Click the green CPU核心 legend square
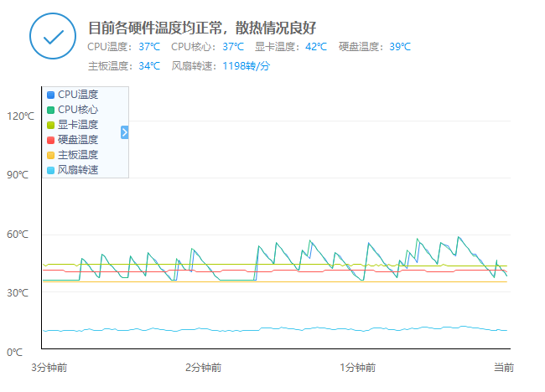 51,110
